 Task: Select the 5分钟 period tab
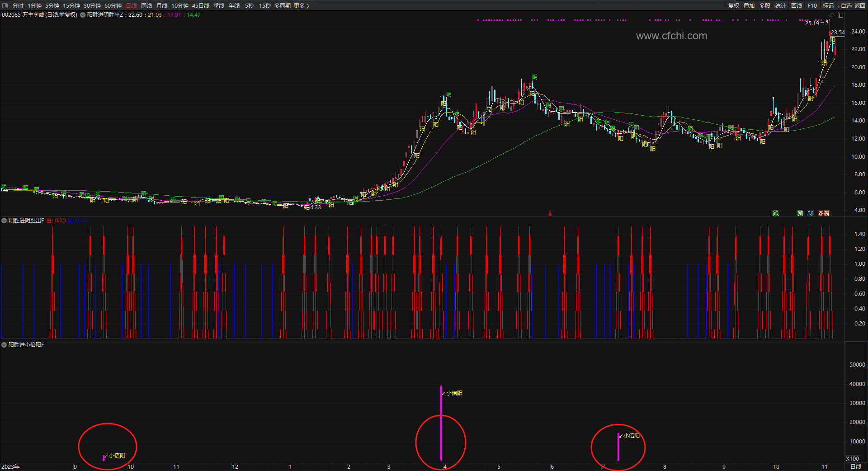pyautogui.click(x=52, y=5)
